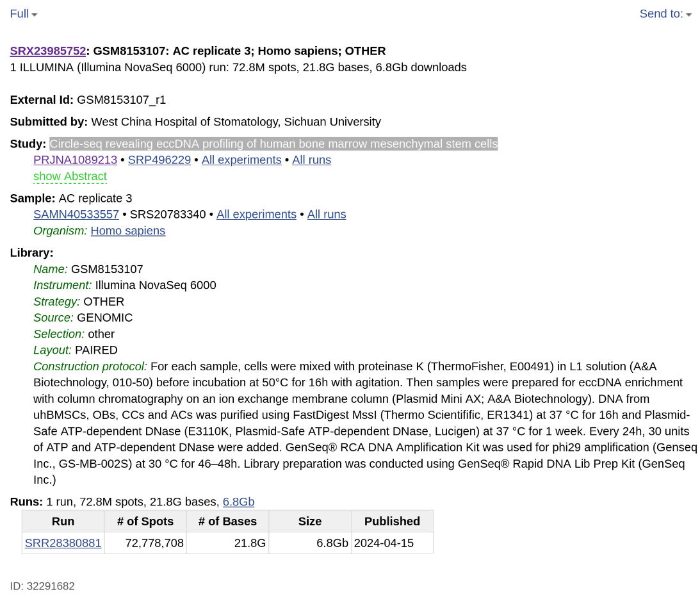Click the # of Bases column header
Image resolution: width=700 pixels, height=599 pixels.
click(x=227, y=521)
